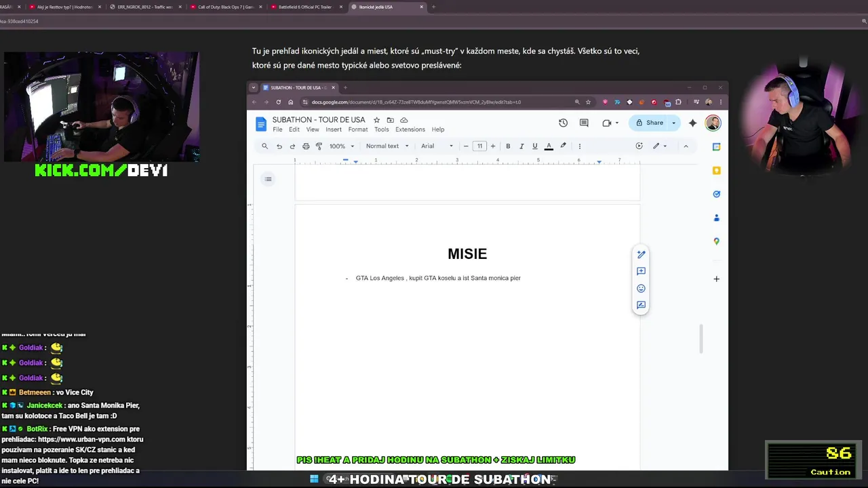Screen dimensions: 868x488
Task: Open Google account avatar in Docs
Action: [713, 123]
